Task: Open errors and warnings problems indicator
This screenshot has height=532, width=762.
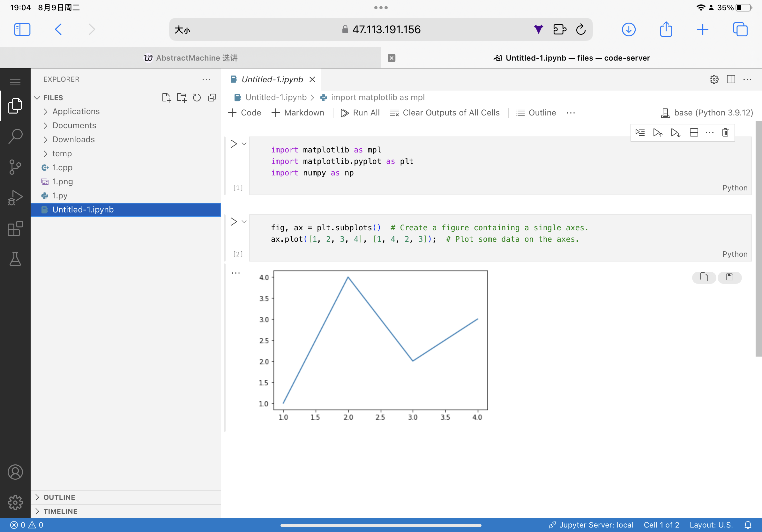Action: [x=26, y=525]
